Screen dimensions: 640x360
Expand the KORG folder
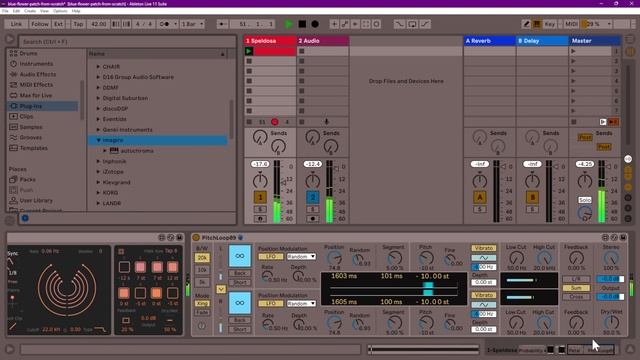(98, 193)
